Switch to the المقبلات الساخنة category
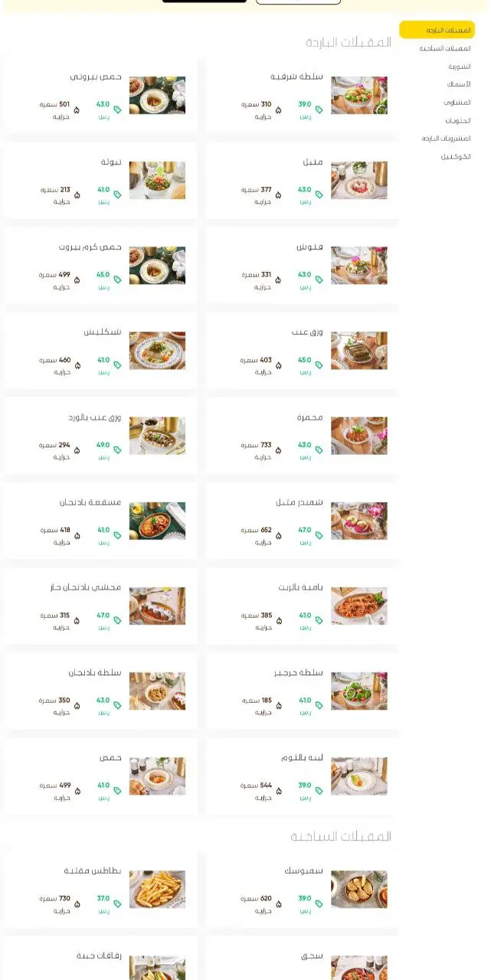 click(444, 48)
